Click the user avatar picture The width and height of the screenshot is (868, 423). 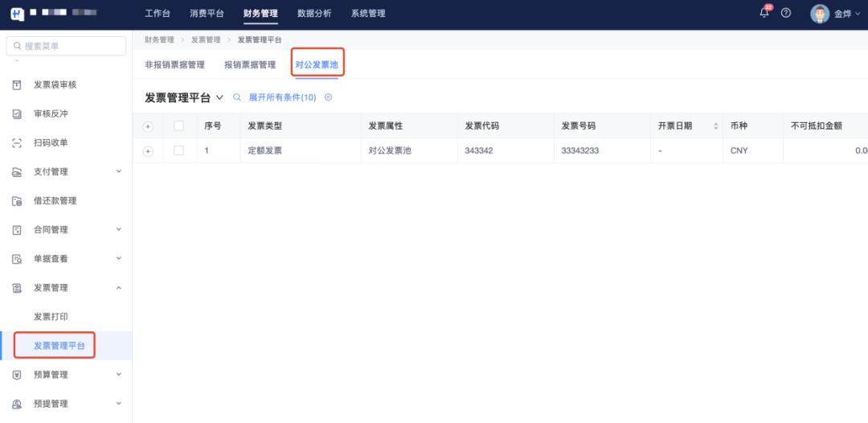pos(819,14)
